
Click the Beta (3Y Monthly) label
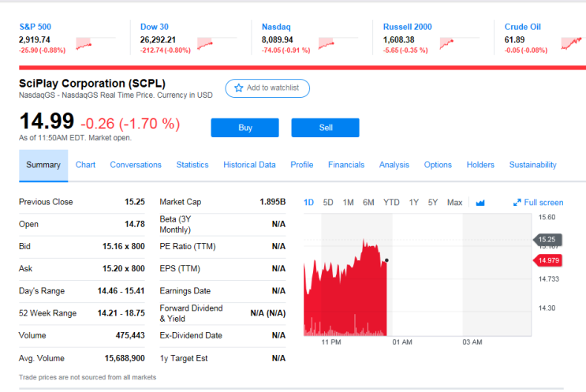tap(176, 224)
